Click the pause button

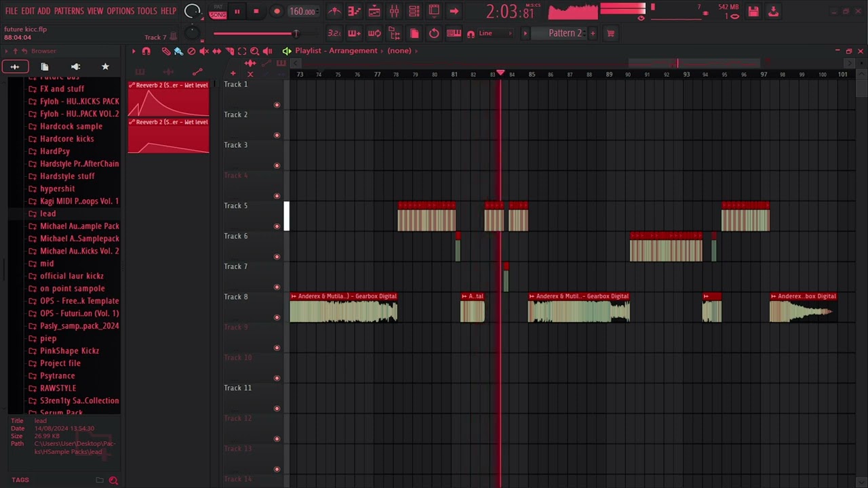[x=237, y=12]
